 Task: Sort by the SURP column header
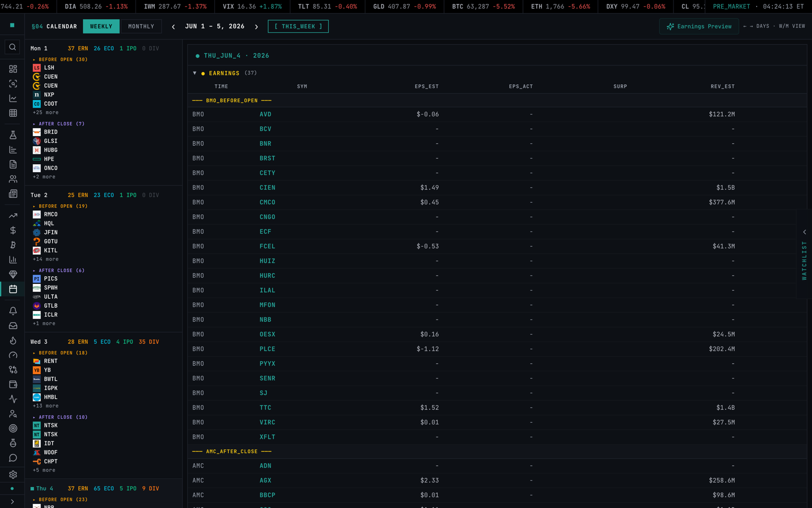[x=620, y=87]
